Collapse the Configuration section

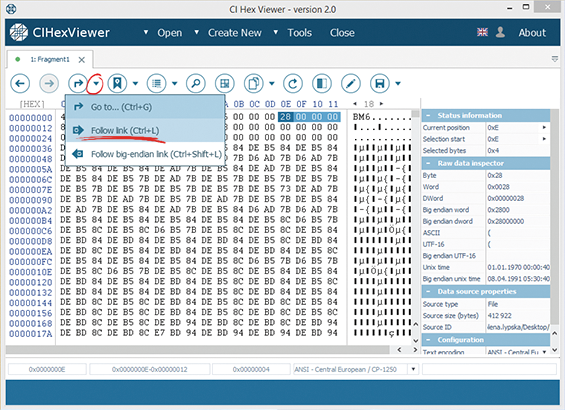coord(428,340)
